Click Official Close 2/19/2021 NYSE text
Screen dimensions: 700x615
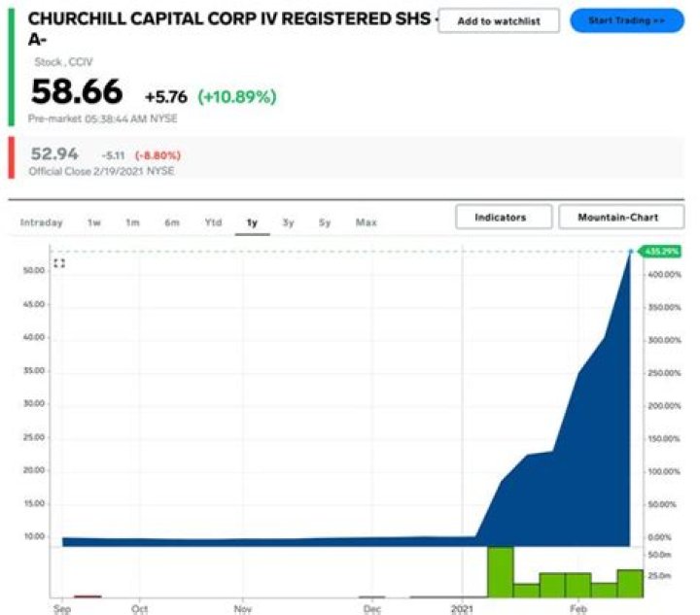tap(101, 171)
